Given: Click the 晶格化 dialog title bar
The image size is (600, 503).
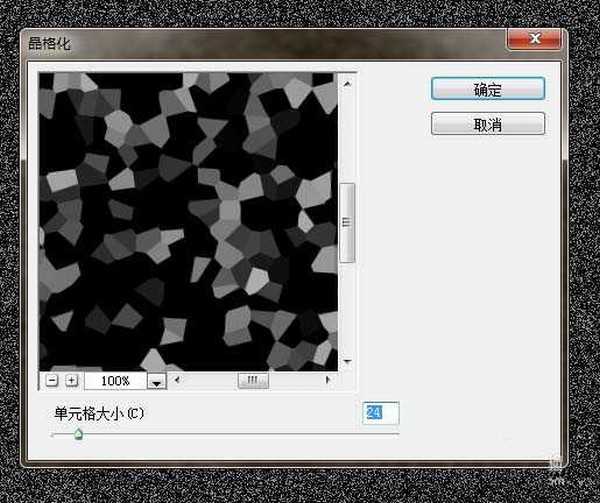Looking at the screenshot, I should tap(250, 43).
